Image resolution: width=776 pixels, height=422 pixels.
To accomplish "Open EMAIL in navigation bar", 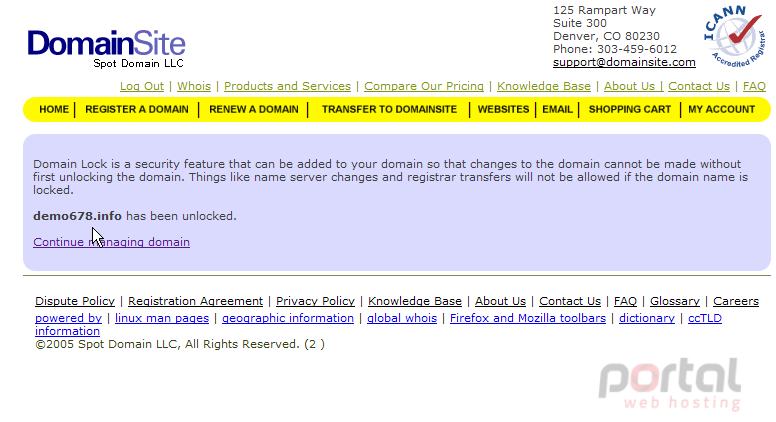I will pos(557,109).
